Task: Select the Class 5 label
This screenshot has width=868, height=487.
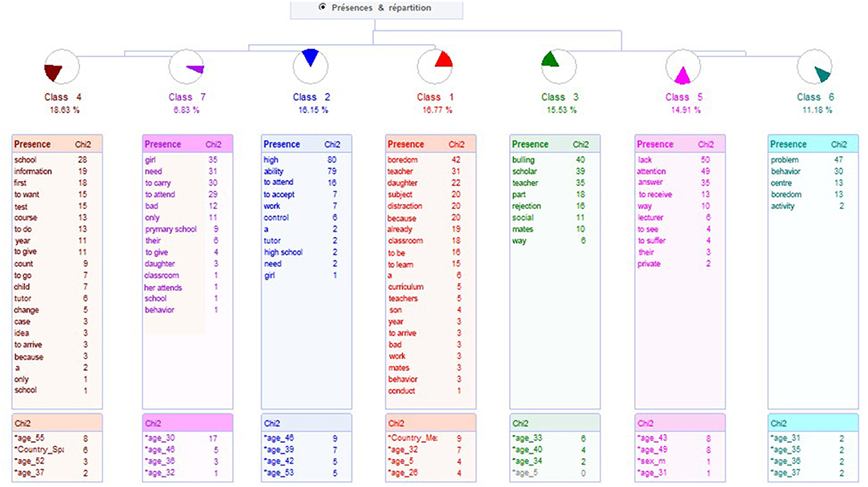Action: click(684, 97)
